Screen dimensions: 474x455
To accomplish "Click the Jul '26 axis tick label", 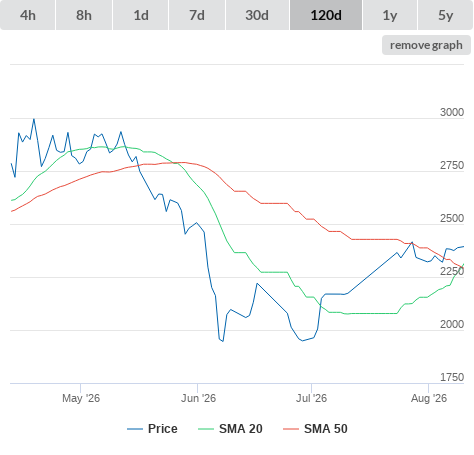I will (312, 398).
